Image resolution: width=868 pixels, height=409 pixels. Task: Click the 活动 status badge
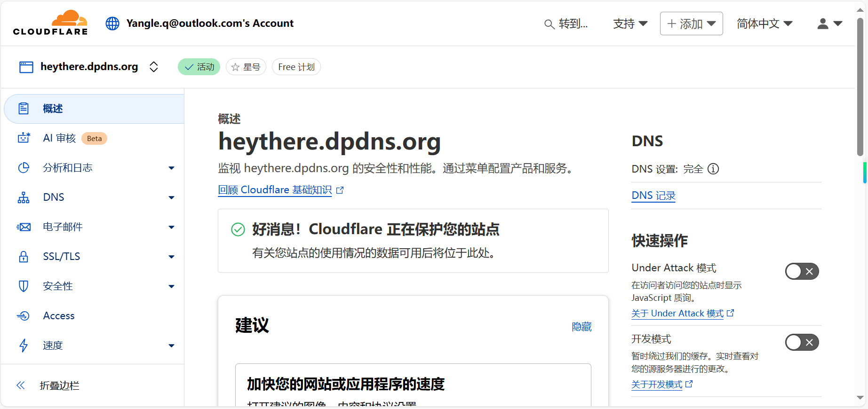tap(199, 67)
